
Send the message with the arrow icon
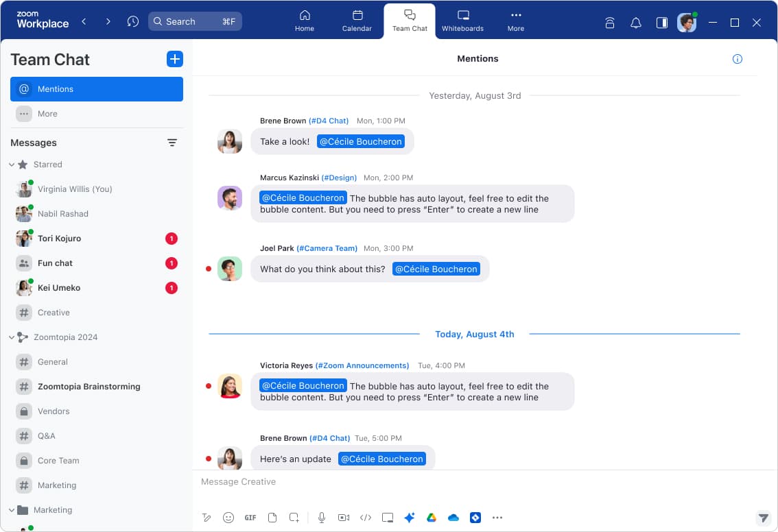point(763,518)
